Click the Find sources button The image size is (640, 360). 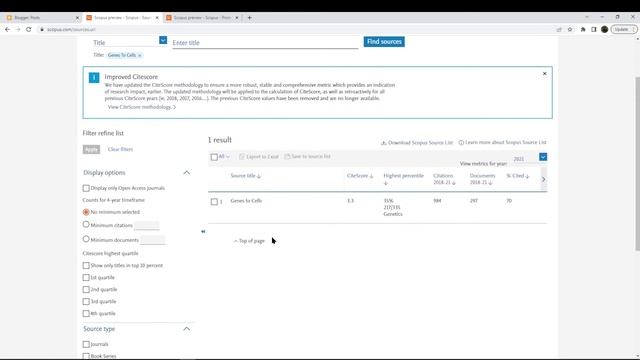tap(384, 42)
